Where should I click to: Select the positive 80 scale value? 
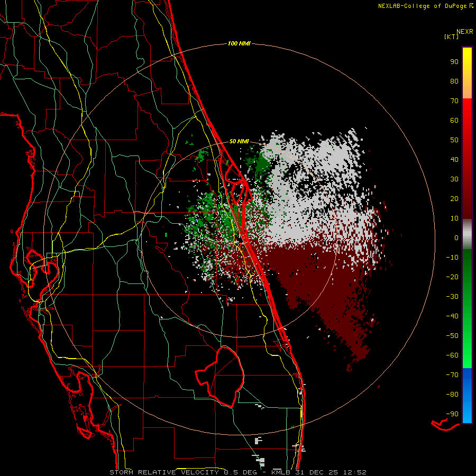coord(454,81)
